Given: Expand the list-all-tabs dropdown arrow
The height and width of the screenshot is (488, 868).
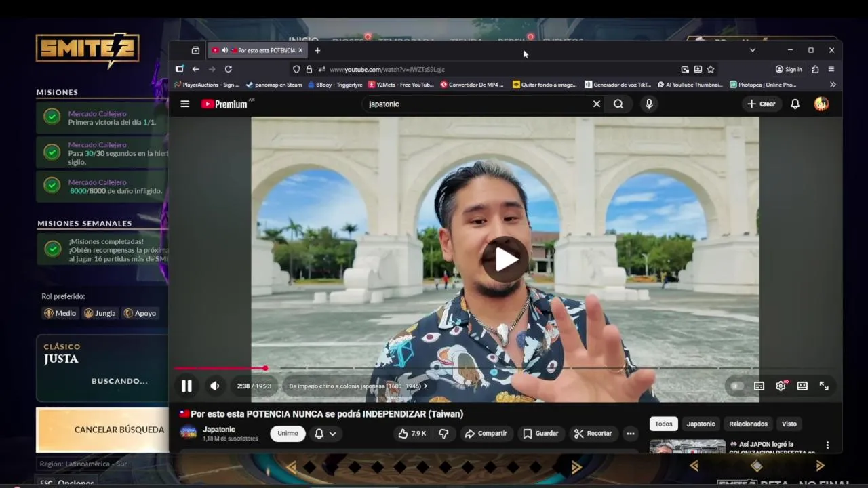Looking at the screenshot, I should [752, 50].
